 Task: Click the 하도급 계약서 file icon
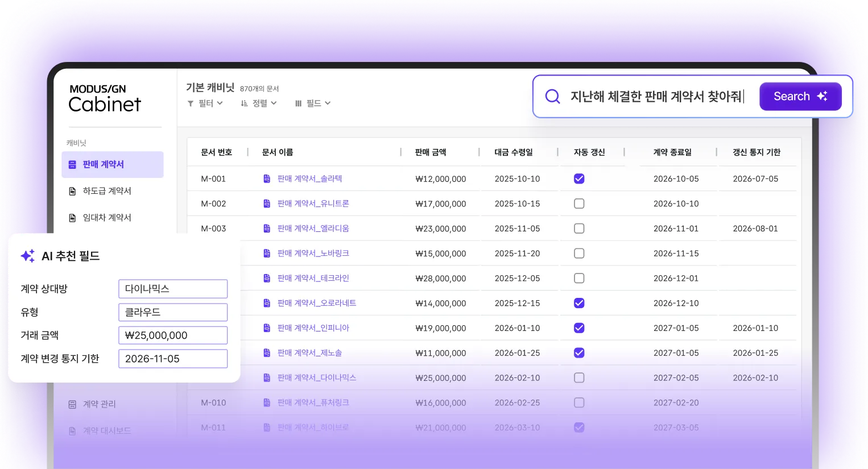pyautogui.click(x=71, y=191)
